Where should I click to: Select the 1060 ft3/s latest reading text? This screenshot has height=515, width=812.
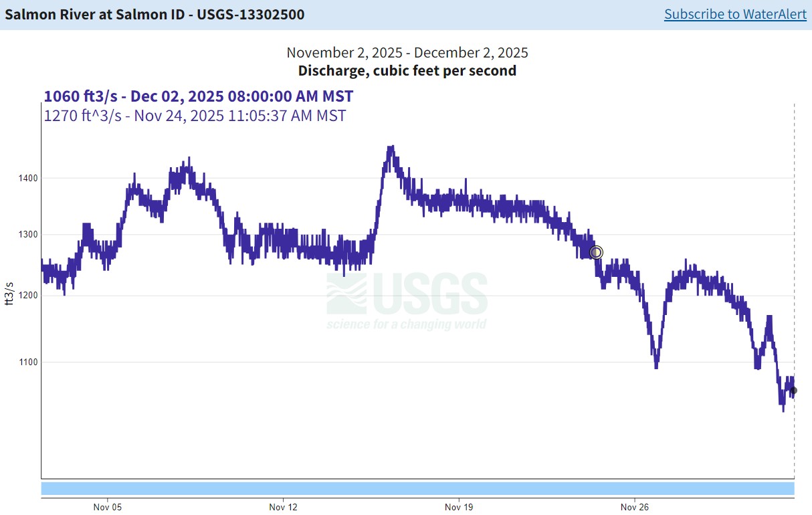(198, 96)
